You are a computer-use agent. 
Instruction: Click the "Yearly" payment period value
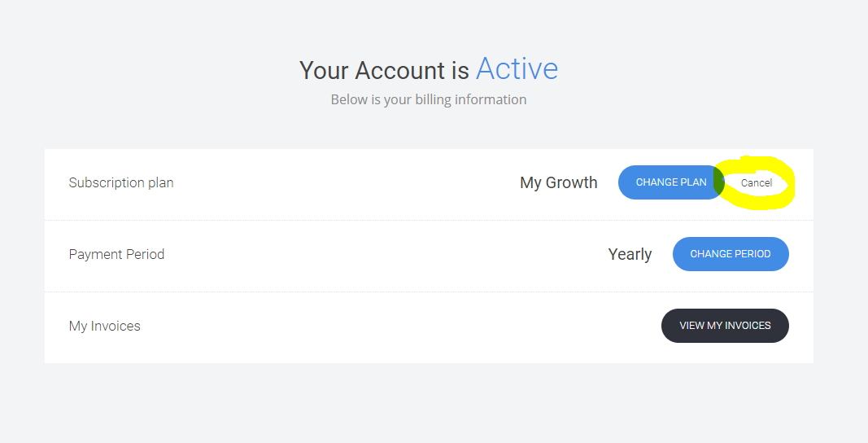(630, 255)
